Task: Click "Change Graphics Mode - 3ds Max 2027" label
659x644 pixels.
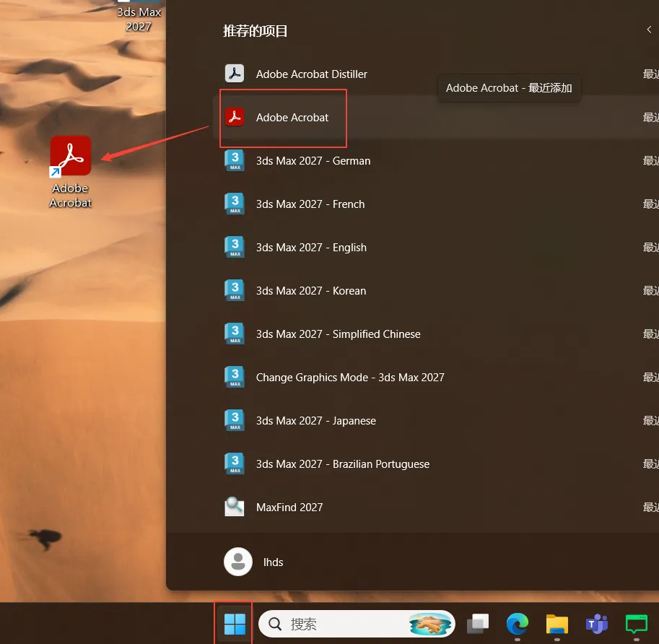Action: [x=350, y=377]
